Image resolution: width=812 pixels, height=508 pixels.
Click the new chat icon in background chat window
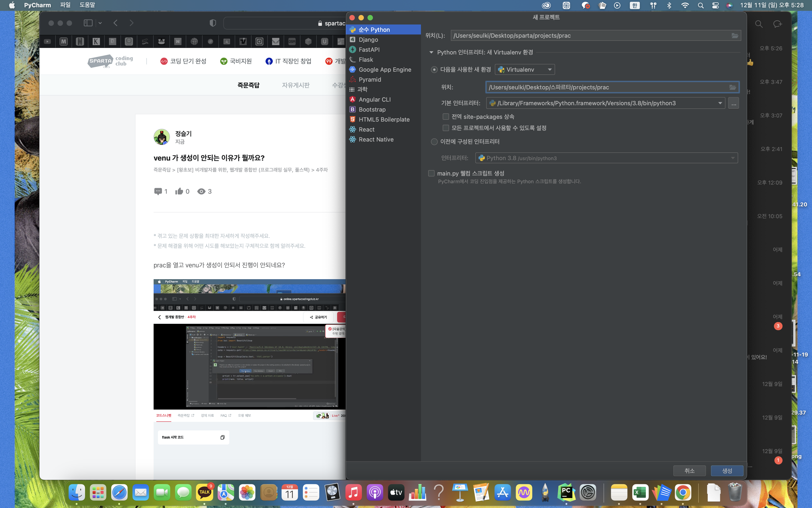click(777, 24)
